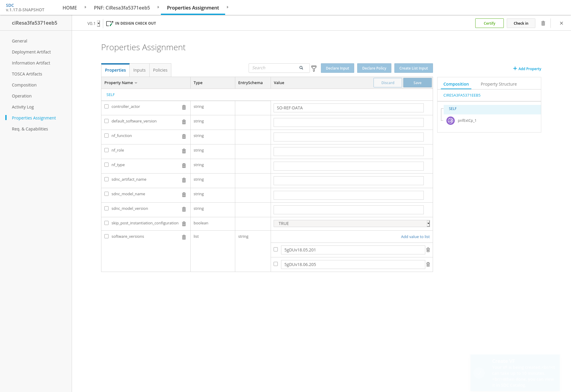Tick the nf_role checkbox
The height and width of the screenshot is (392, 571).
(x=106, y=150)
